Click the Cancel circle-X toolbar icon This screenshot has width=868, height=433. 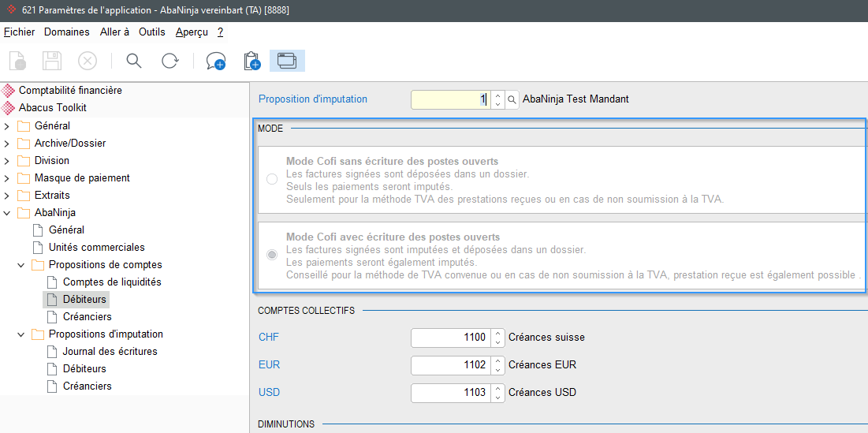tap(87, 61)
